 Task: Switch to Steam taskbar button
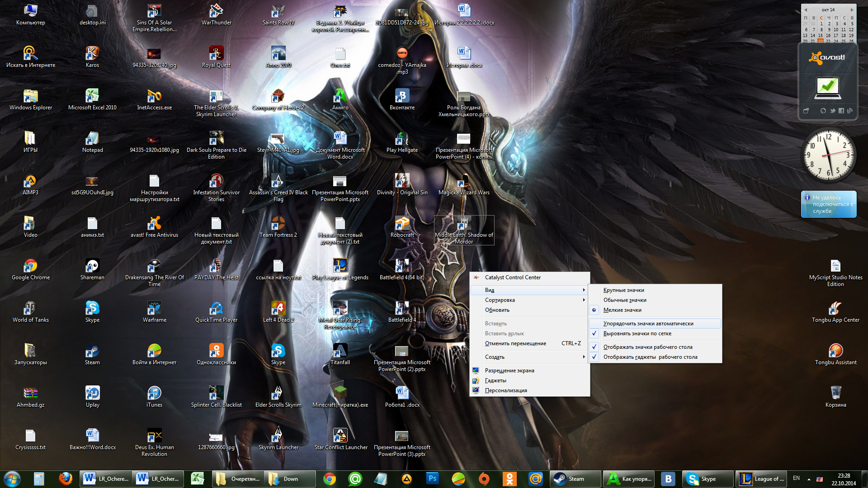[576, 479]
